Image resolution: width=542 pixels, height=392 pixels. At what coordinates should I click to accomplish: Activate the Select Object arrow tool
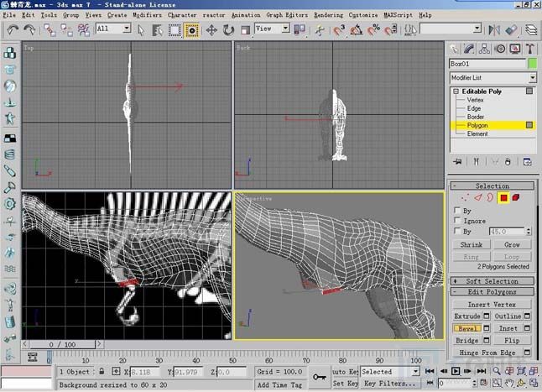141,30
